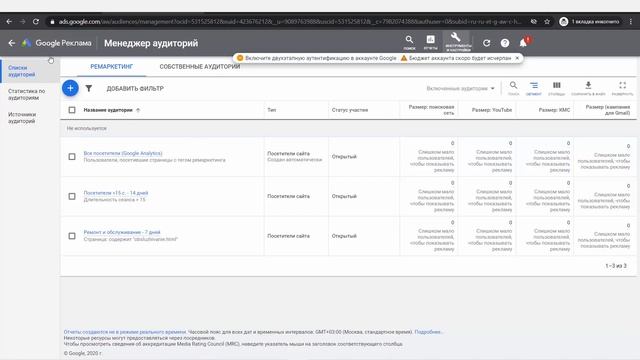
Task: Bookmark this page with the star icon
Action: click(547, 22)
